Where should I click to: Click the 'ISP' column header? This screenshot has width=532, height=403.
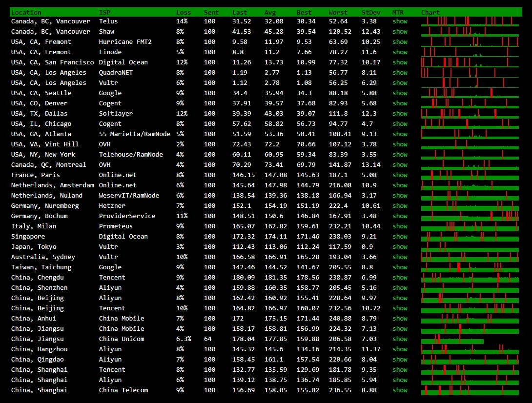[104, 13]
